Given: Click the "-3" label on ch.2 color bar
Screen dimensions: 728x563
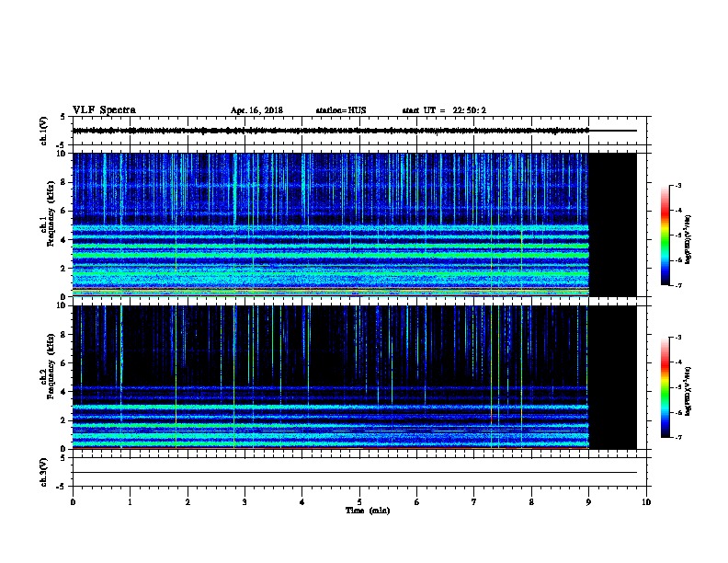Looking at the screenshot, I should (677, 338).
